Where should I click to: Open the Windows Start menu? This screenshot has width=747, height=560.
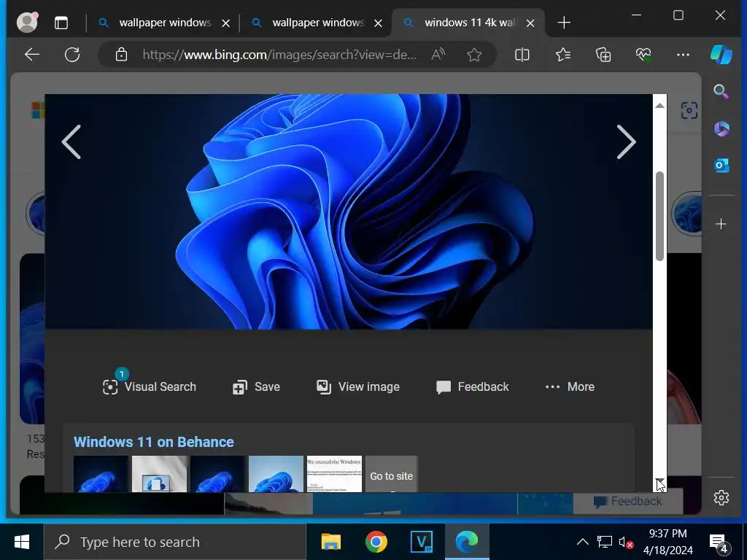pyautogui.click(x=22, y=542)
